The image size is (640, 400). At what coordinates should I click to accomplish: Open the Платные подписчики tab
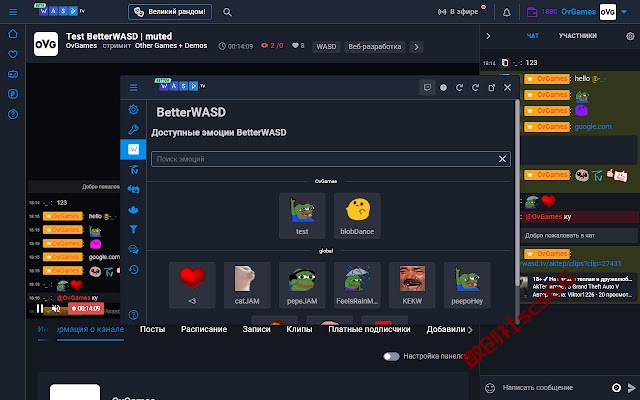coord(369,329)
